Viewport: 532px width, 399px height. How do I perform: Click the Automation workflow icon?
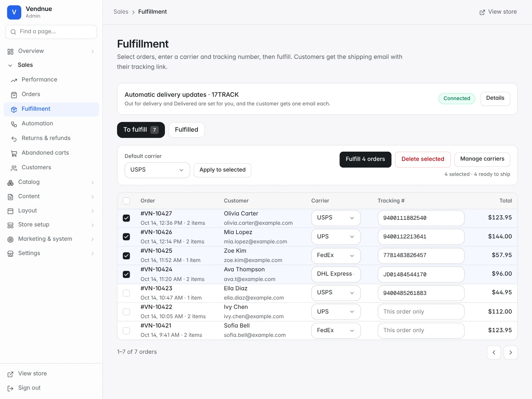(14, 124)
